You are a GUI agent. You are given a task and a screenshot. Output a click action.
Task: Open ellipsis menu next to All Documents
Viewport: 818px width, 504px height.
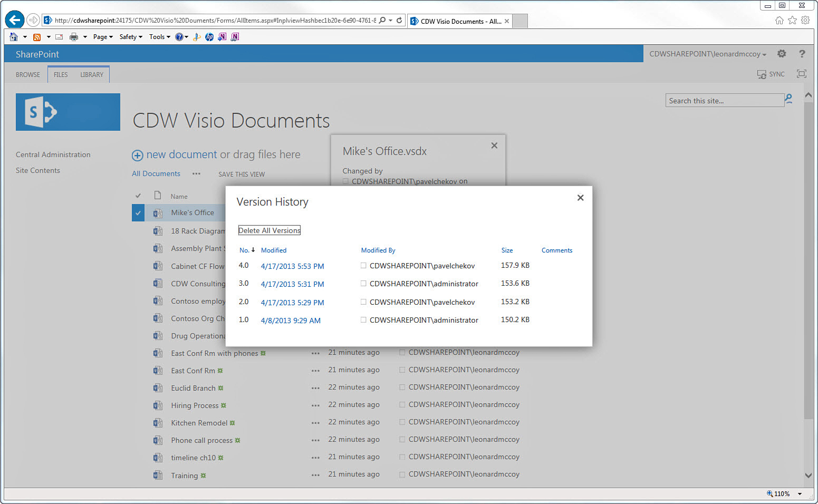[x=196, y=173]
